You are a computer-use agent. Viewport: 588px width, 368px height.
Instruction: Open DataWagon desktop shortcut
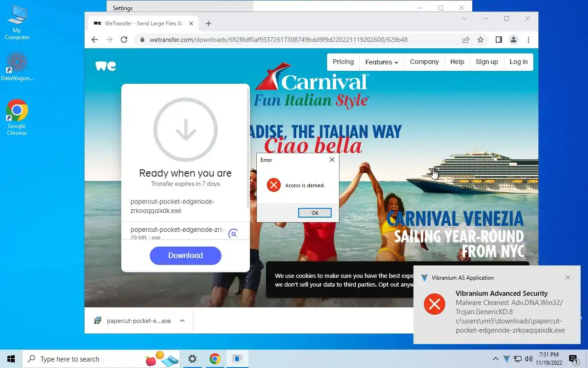tap(17, 67)
